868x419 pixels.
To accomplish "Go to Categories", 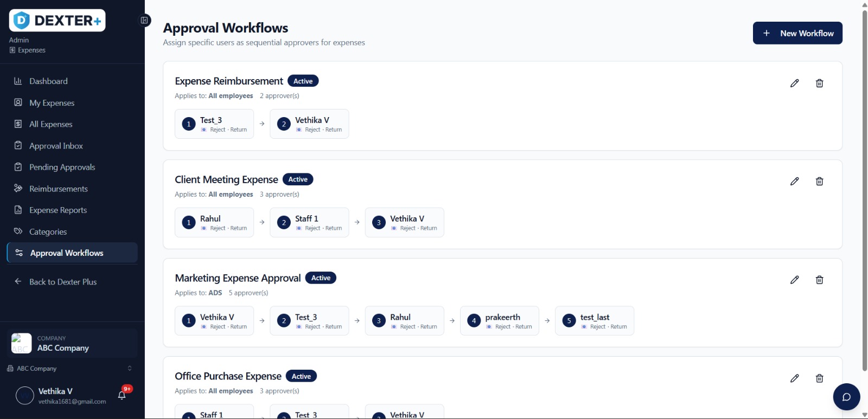I will tap(72, 231).
